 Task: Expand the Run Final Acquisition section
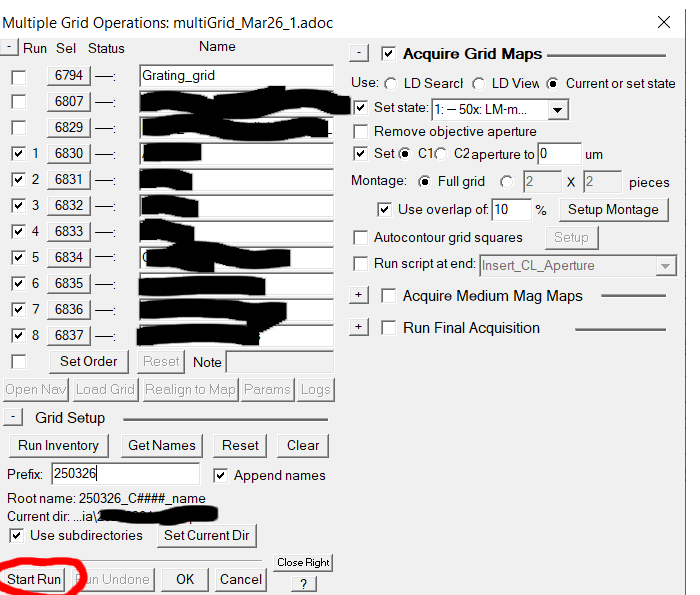359,327
